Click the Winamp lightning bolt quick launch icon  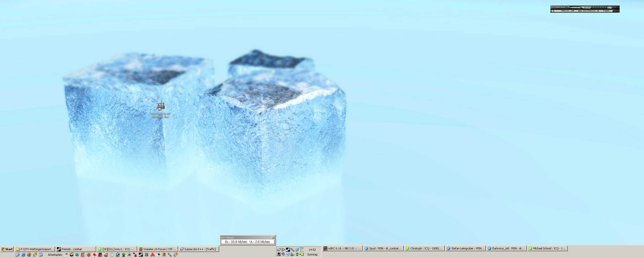(x=35, y=255)
